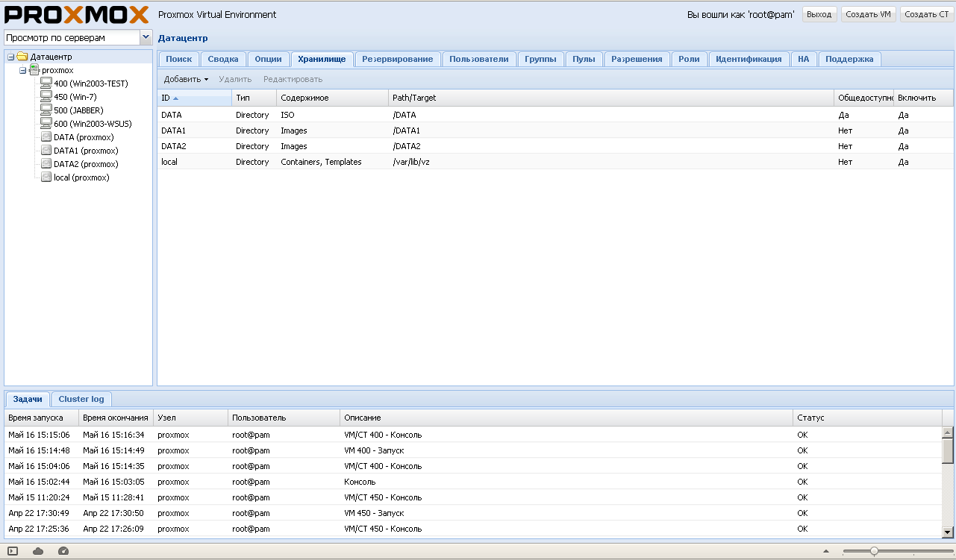Sort storage list by Содержимое column header
Screen dimensions: 956x560
[x=332, y=98]
